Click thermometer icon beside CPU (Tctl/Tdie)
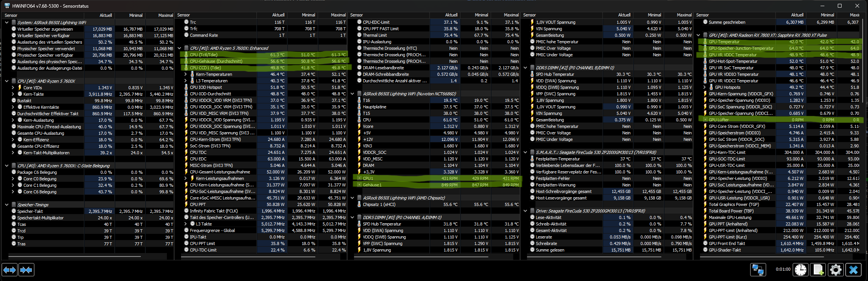The height and width of the screenshot is (281, 868). [186, 55]
